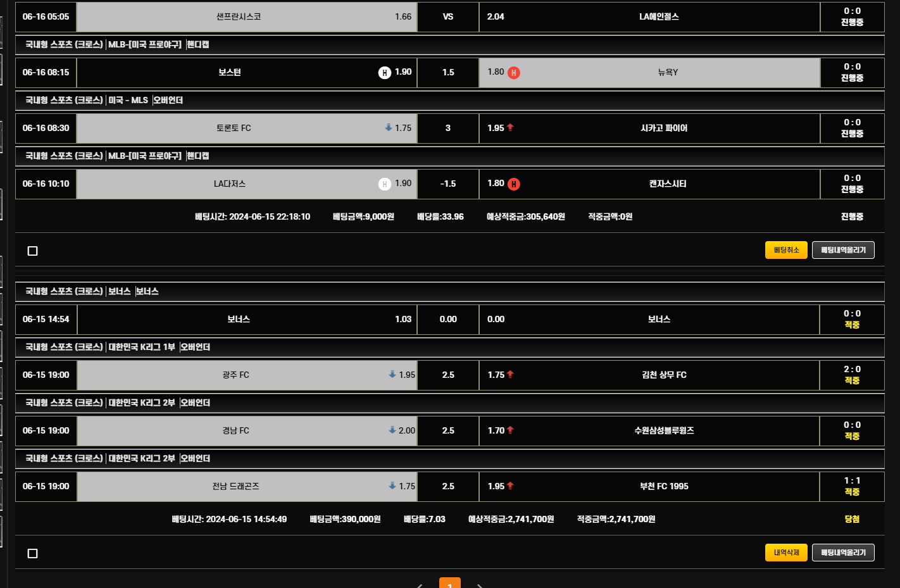Select the 전남 드래곤즈 odds cell
Viewport: 900px width, 588px height.
coord(247,487)
